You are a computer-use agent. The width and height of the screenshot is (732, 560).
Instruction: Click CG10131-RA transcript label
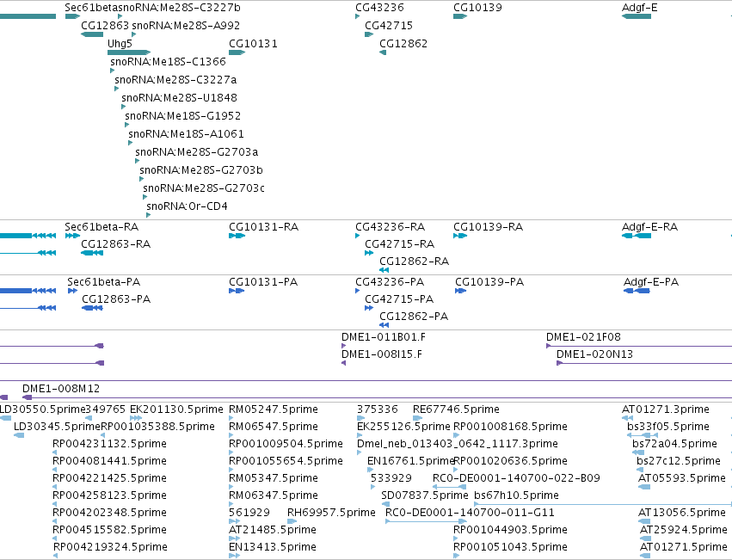(263, 227)
